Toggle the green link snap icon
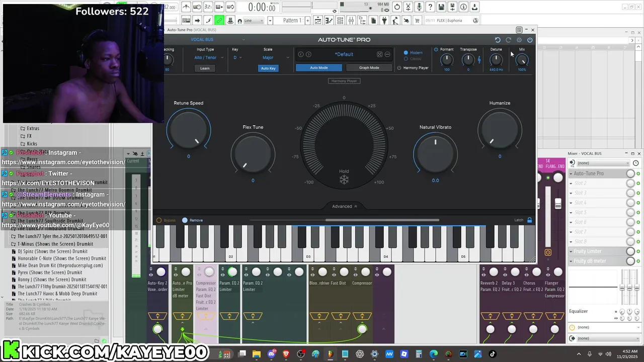This screenshot has height=362, width=644. (219, 21)
